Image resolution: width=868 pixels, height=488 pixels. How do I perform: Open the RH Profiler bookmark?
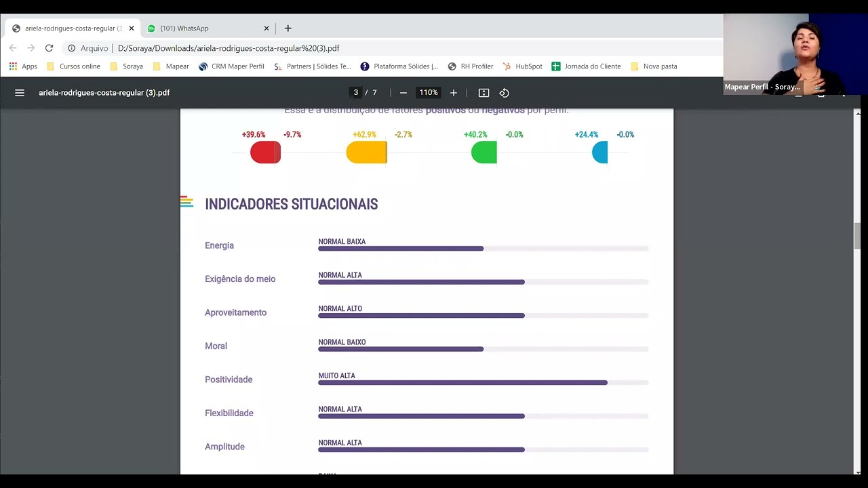coord(471,66)
